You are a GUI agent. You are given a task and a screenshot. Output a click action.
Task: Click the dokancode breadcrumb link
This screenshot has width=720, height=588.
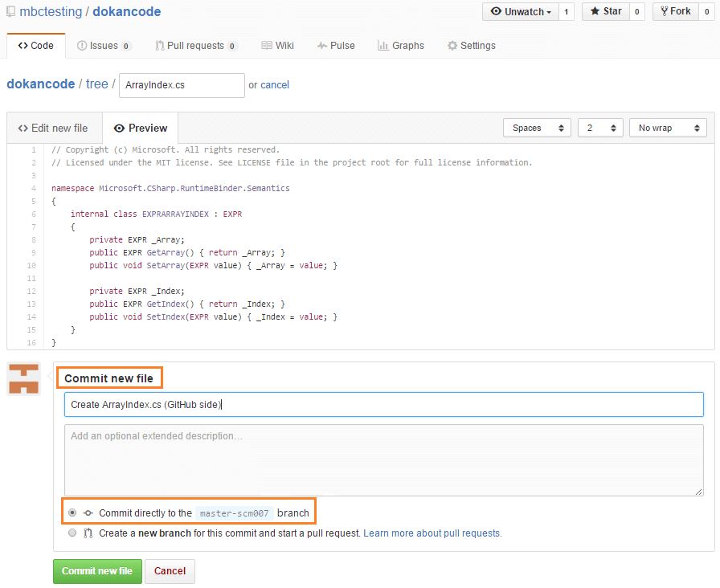pos(40,84)
